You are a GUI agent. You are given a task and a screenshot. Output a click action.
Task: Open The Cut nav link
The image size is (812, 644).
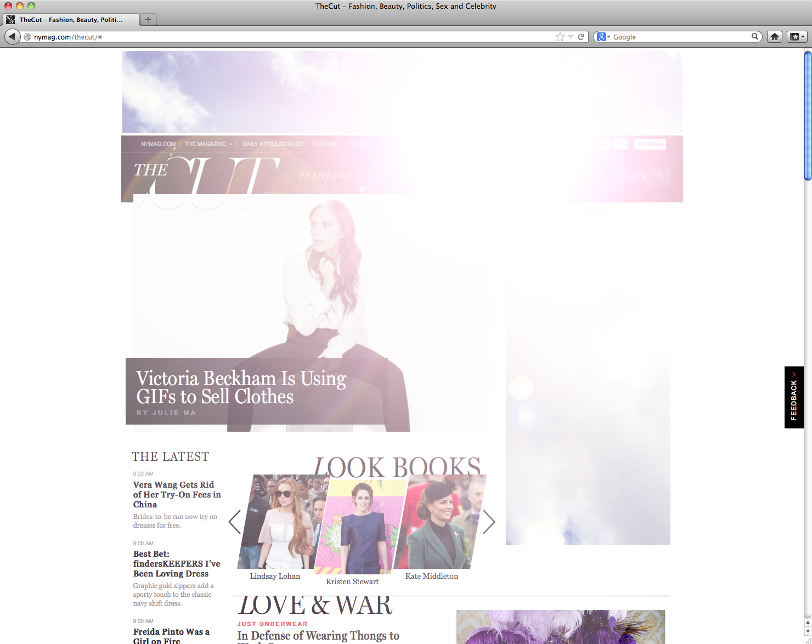(358, 144)
